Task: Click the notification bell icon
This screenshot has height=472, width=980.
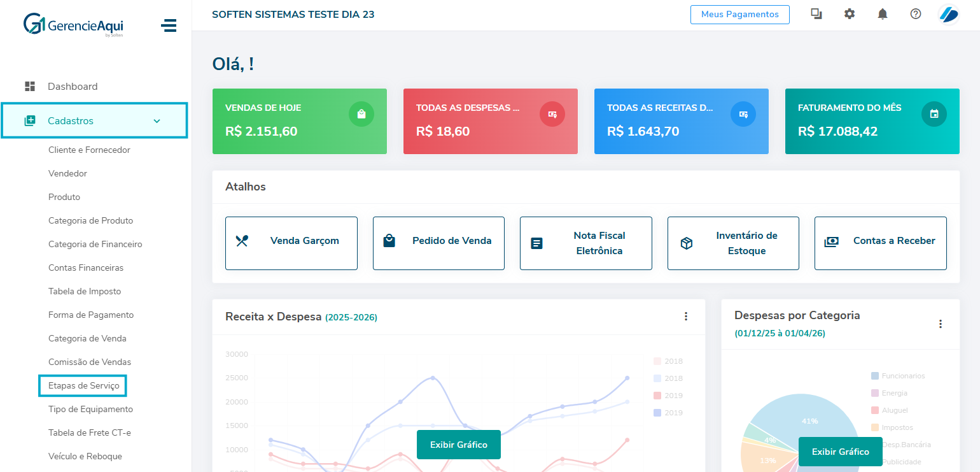Action: (x=882, y=14)
